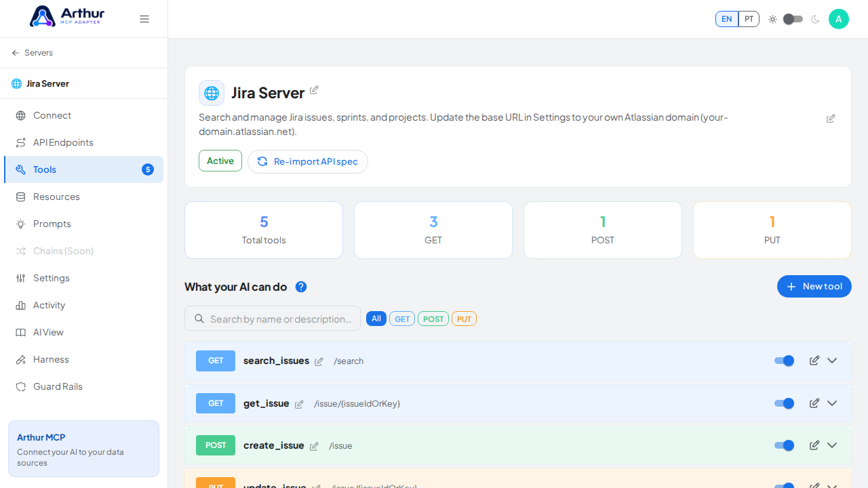Edit the Jira Server name

pyautogui.click(x=314, y=90)
